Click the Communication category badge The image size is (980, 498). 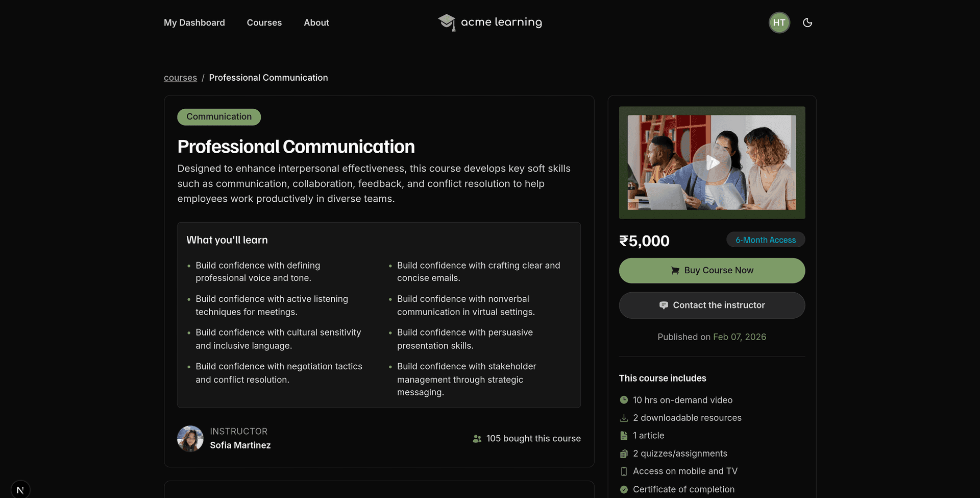coord(219,117)
